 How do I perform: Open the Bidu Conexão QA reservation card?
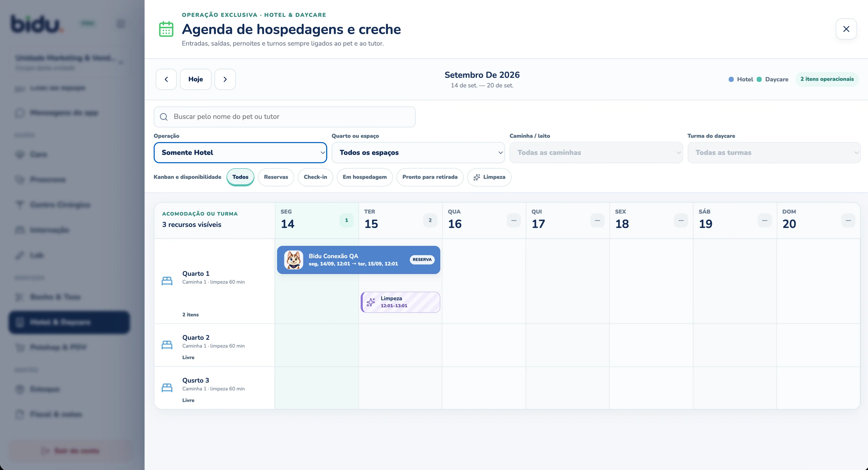(358, 260)
